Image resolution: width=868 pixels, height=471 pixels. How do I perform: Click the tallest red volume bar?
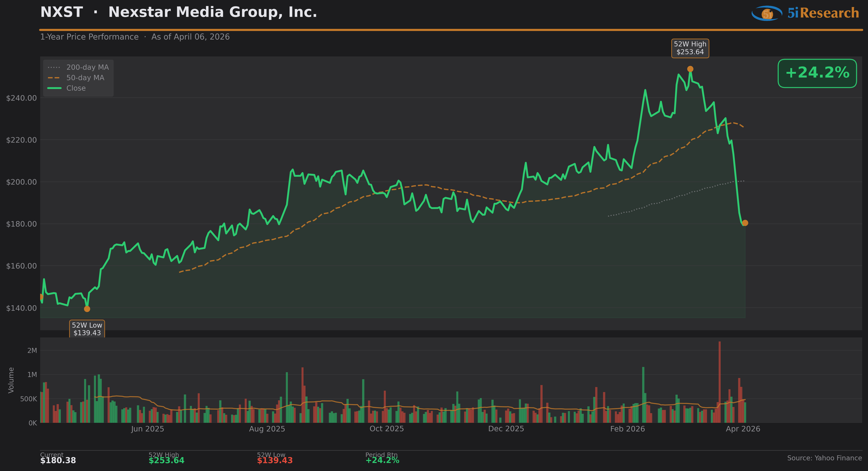click(719, 381)
